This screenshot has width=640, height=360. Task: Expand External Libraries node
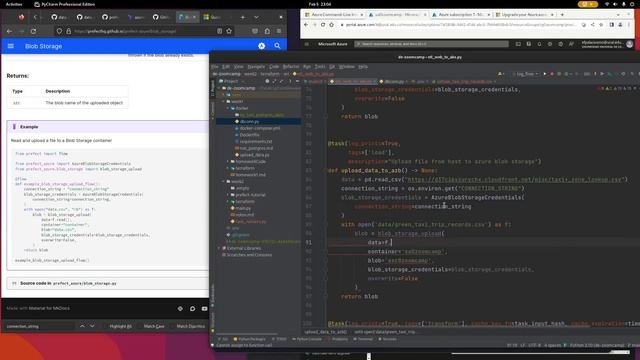coord(220,248)
